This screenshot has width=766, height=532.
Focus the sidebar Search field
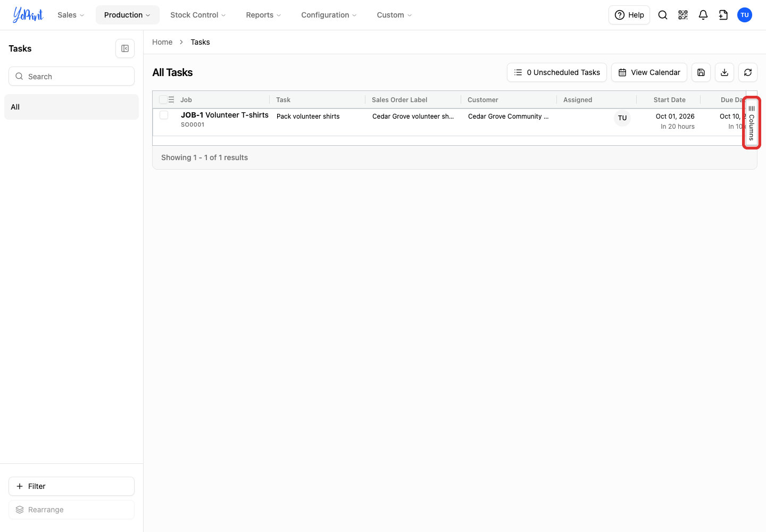tap(71, 76)
